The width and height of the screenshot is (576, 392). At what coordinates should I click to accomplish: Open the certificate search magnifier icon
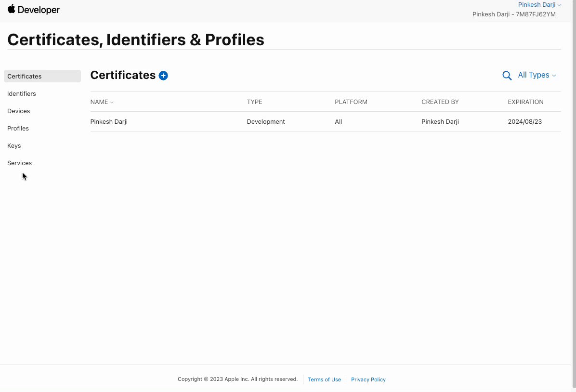(x=507, y=76)
